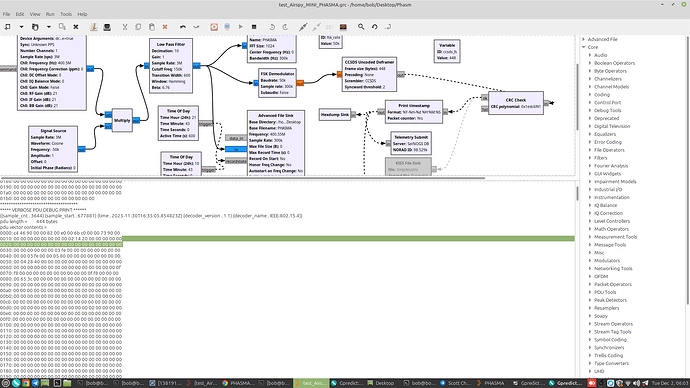Click the Paste clipboard toolbar icon
Image resolution: width=690 pixels, height=388 pixels.
[152, 27]
